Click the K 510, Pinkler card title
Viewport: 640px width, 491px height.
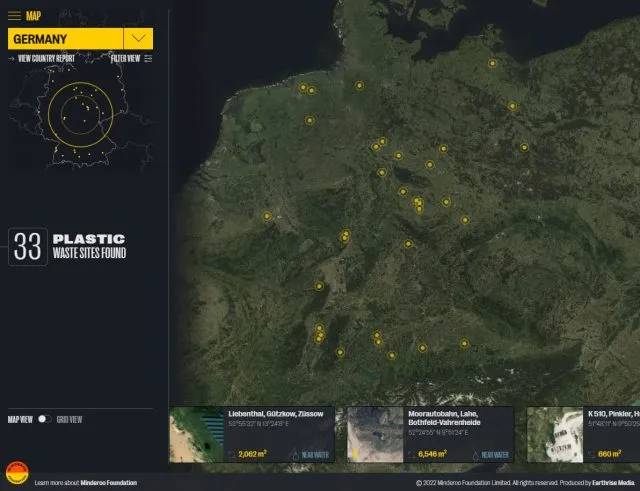coord(614,414)
